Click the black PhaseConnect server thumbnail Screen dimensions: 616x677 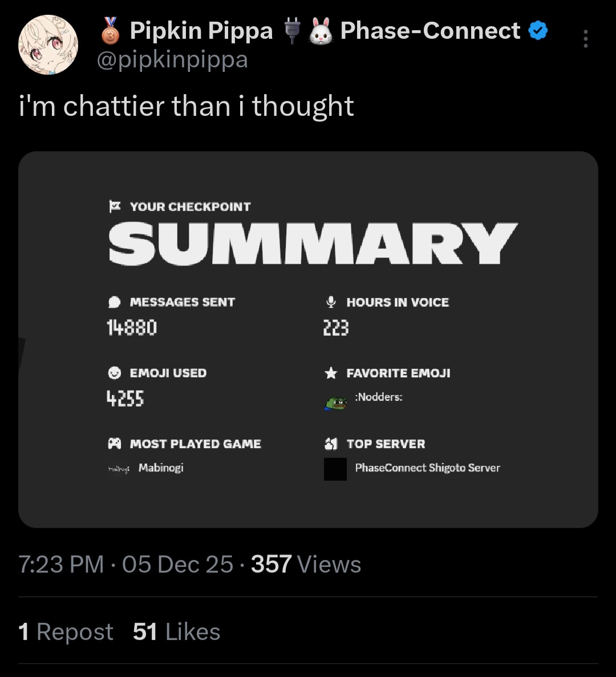(x=335, y=469)
